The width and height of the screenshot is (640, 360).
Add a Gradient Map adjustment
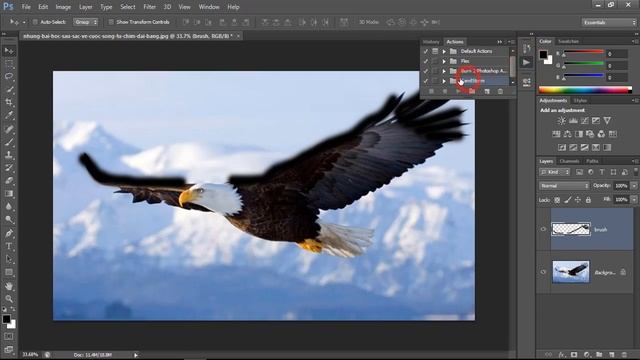click(x=607, y=147)
